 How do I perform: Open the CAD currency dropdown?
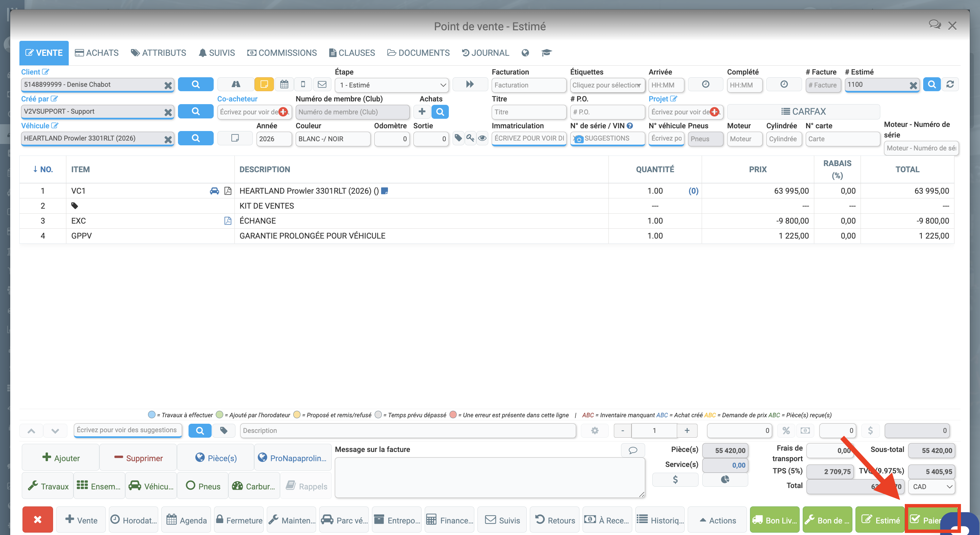click(x=932, y=487)
